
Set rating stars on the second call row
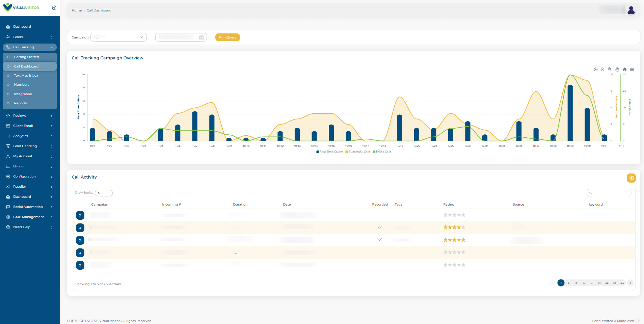click(x=454, y=227)
